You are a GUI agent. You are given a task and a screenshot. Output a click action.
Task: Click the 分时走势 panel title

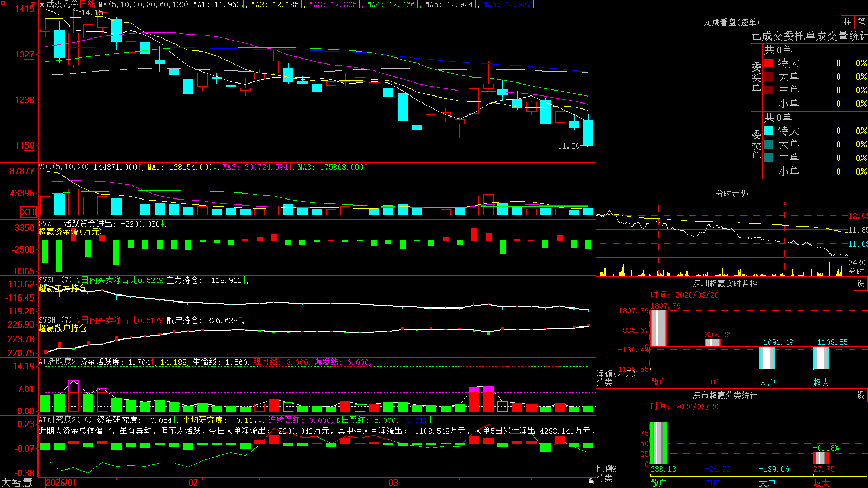(x=731, y=194)
